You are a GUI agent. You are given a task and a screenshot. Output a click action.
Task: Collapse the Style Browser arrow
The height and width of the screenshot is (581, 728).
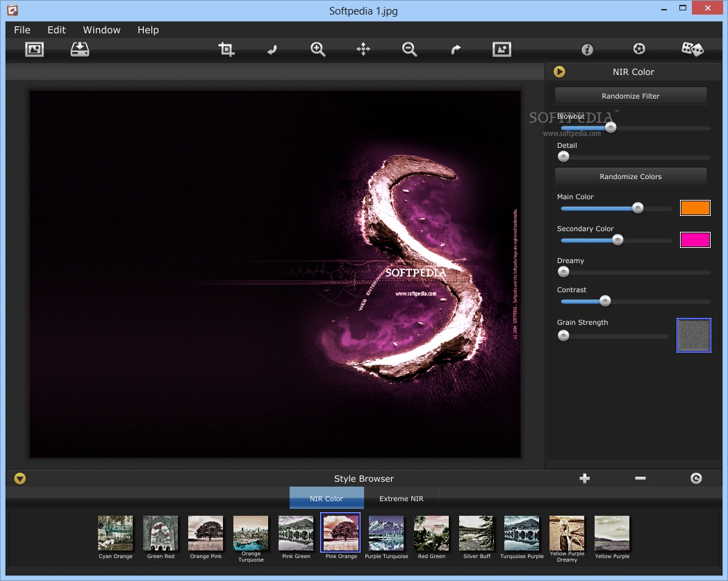pyautogui.click(x=20, y=478)
